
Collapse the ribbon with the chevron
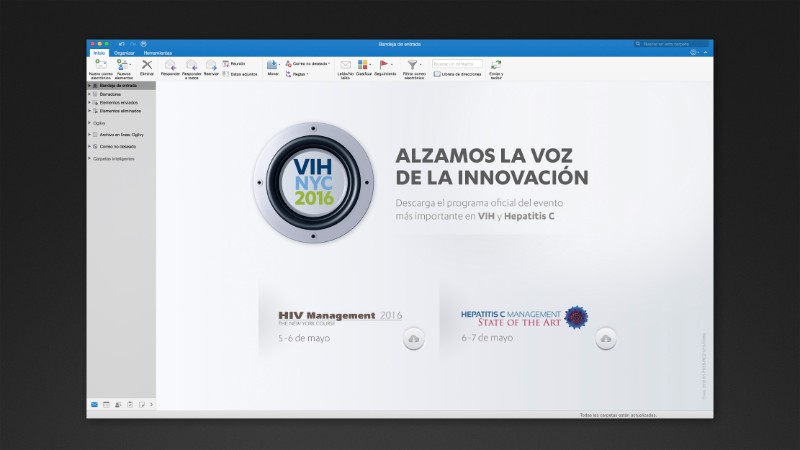[706, 52]
